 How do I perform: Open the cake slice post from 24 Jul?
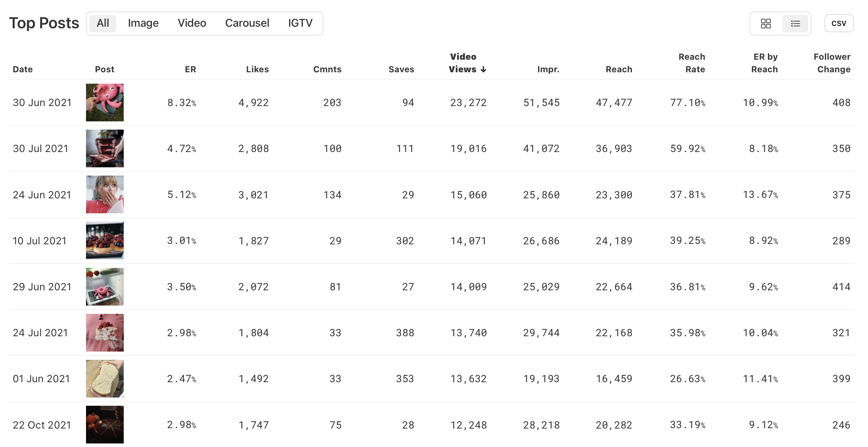click(x=104, y=333)
